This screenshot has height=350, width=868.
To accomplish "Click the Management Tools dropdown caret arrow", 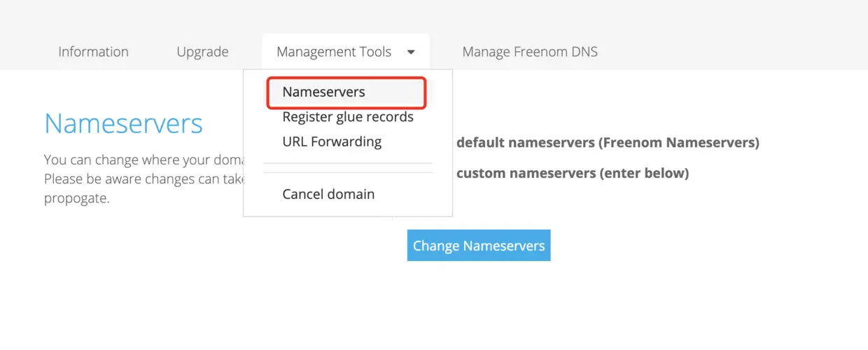I will (x=411, y=52).
